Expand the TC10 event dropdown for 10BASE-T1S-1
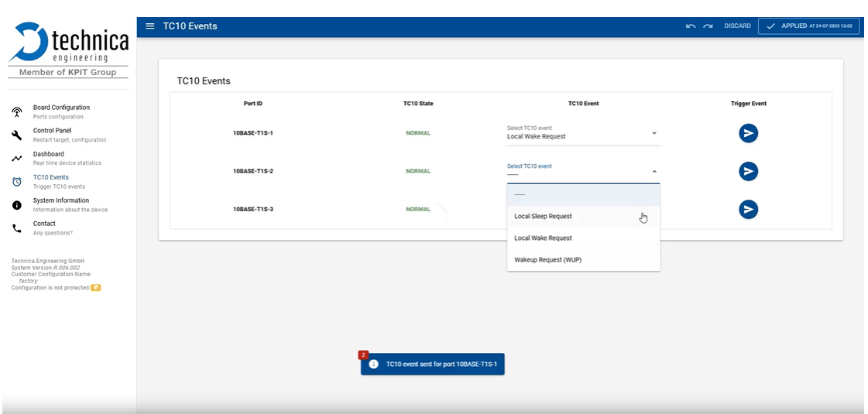Viewport: 868px width, 414px height. [x=654, y=133]
